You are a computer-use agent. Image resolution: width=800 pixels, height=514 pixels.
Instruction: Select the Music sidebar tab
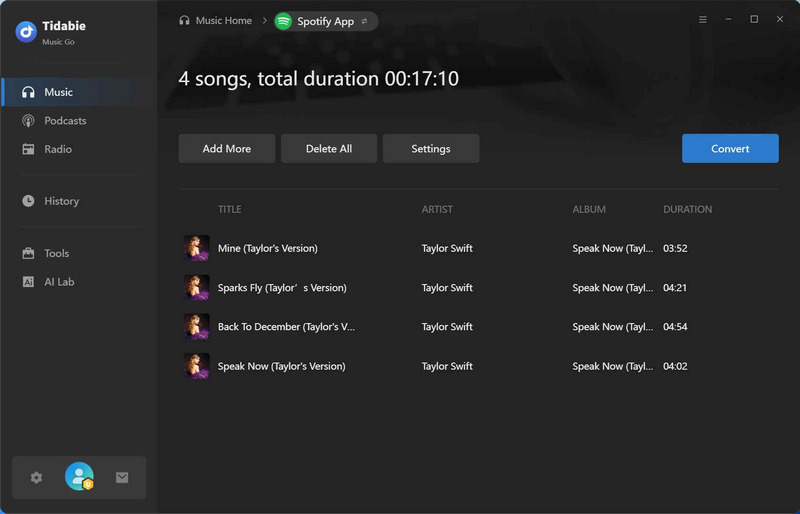[x=79, y=92]
